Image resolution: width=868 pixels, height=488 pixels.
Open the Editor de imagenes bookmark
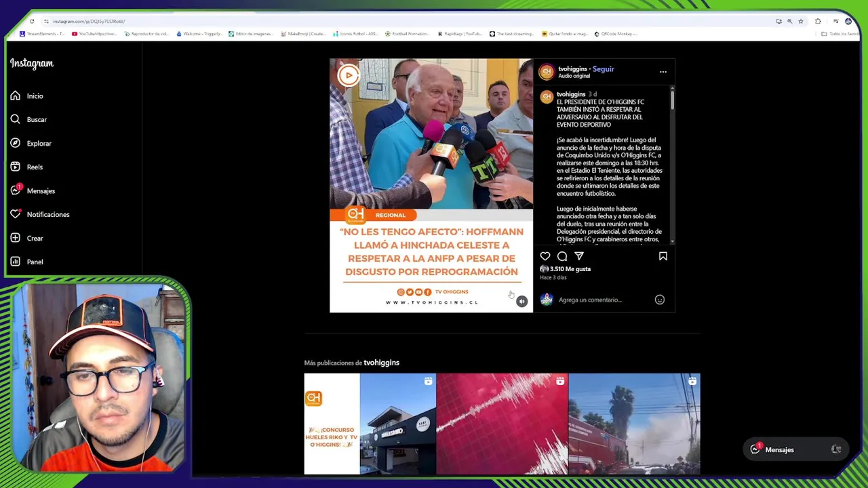(251, 34)
